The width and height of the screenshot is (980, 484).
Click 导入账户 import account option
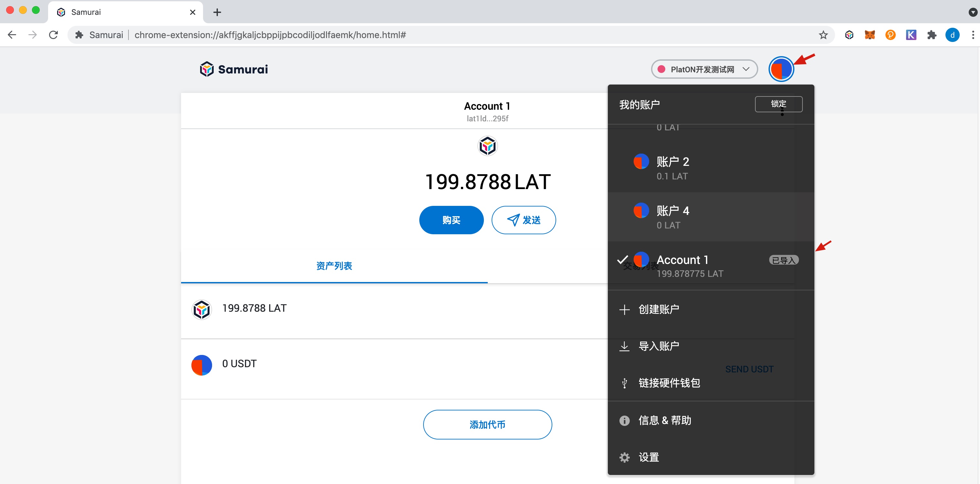coord(711,346)
